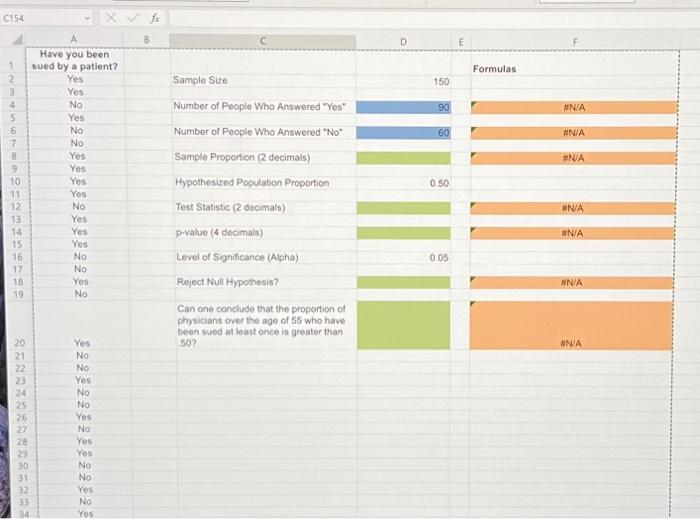Click the Enter checkmark formula bar icon
The height and width of the screenshot is (519, 700).
coord(133,18)
